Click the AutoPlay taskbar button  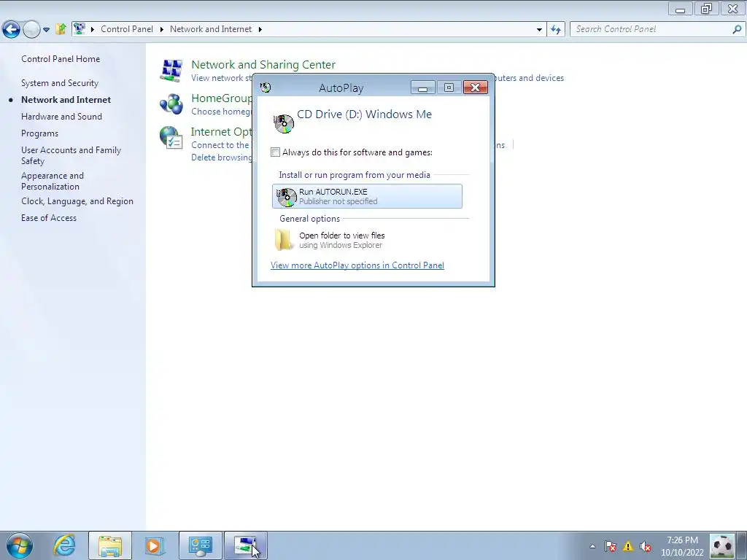click(x=245, y=545)
